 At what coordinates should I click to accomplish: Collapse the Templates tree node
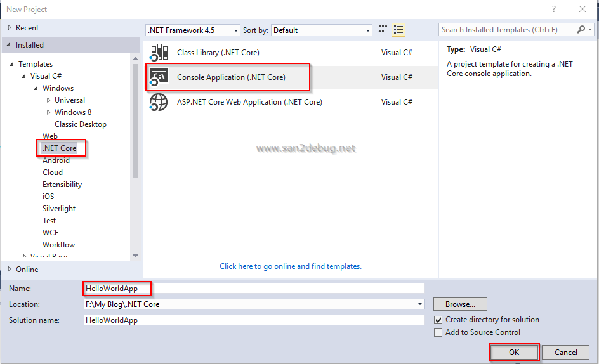point(12,64)
